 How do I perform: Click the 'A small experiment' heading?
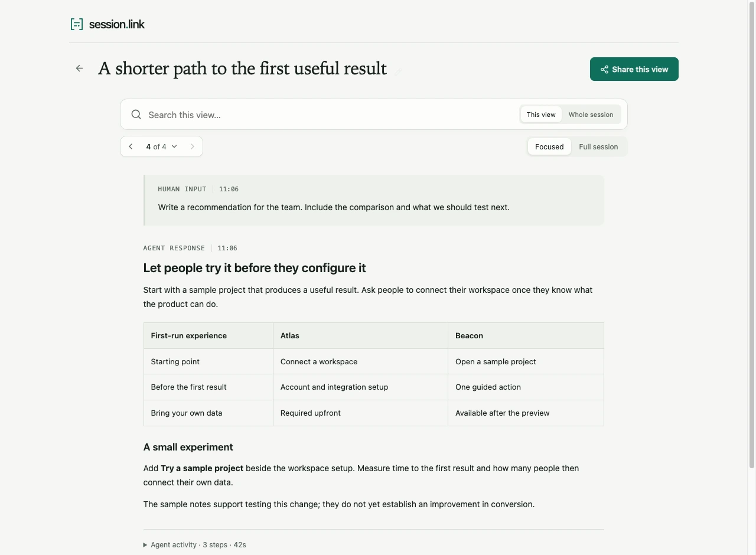coord(188,447)
